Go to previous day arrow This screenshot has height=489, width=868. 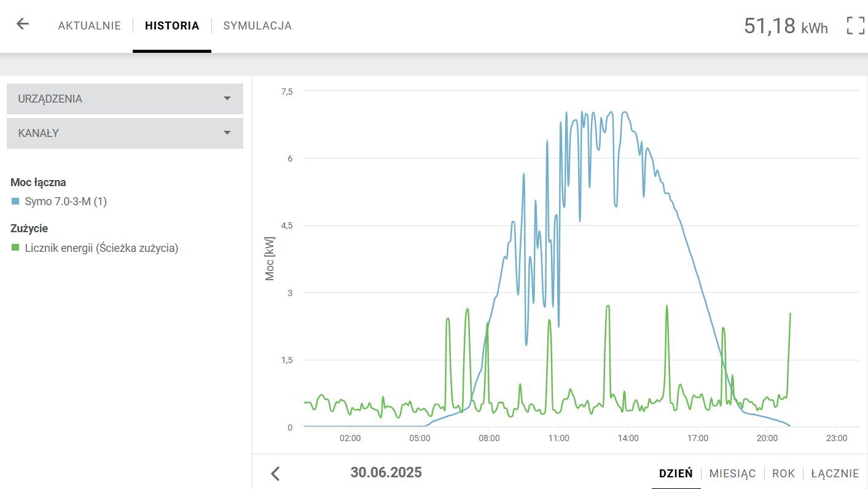(x=275, y=473)
